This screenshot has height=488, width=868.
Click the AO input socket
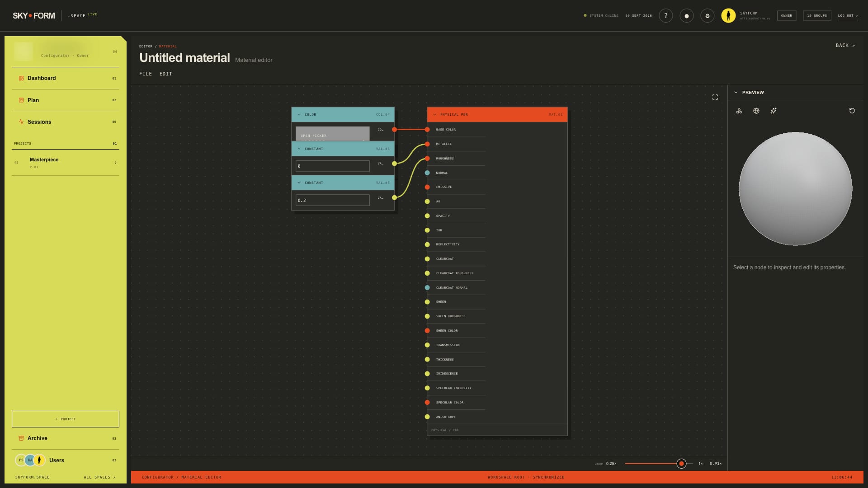(x=427, y=202)
